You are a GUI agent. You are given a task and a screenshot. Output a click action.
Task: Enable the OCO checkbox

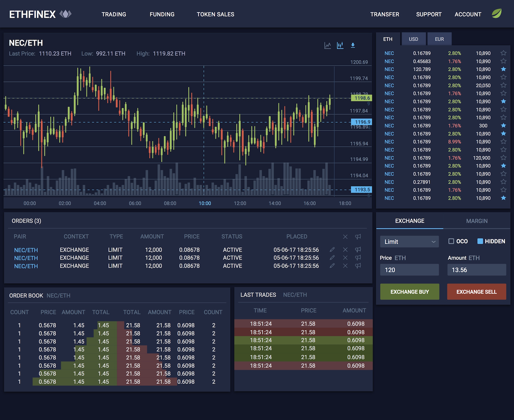pos(451,241)
